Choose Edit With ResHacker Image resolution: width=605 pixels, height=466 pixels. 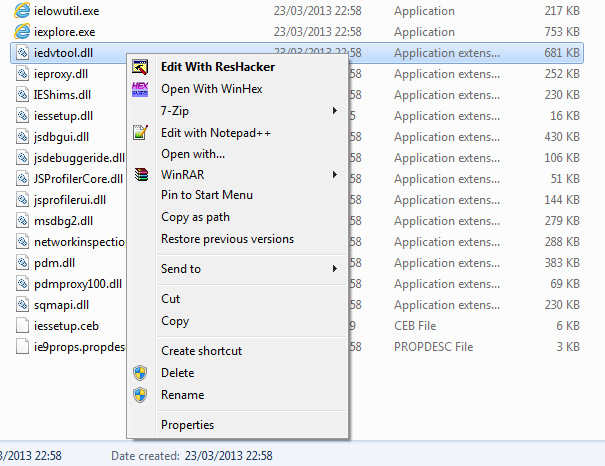(238, 67)
